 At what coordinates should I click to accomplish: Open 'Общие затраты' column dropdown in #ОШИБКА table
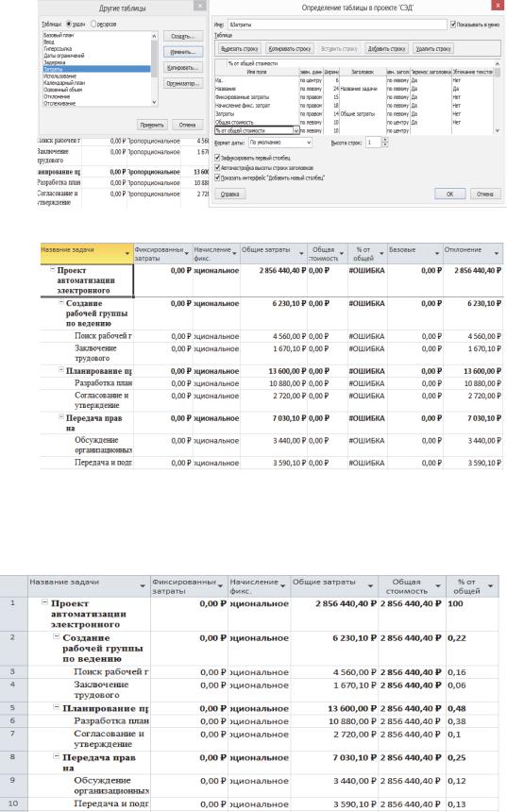(x=301, y=253)
